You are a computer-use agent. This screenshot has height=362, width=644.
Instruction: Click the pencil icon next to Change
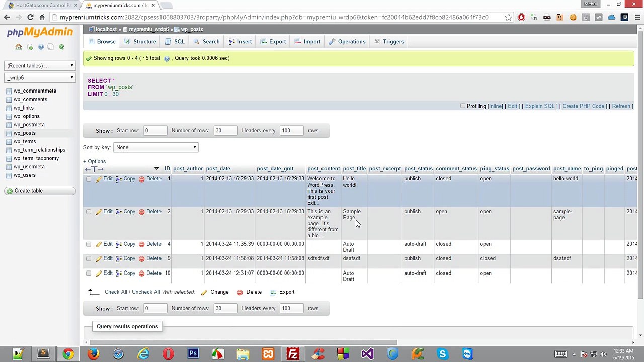pyautogui.click(x=204, y=292)
